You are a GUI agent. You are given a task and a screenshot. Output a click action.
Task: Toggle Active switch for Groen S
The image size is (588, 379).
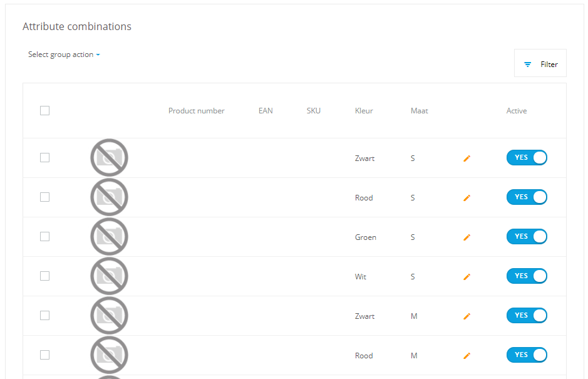[527, 237]
